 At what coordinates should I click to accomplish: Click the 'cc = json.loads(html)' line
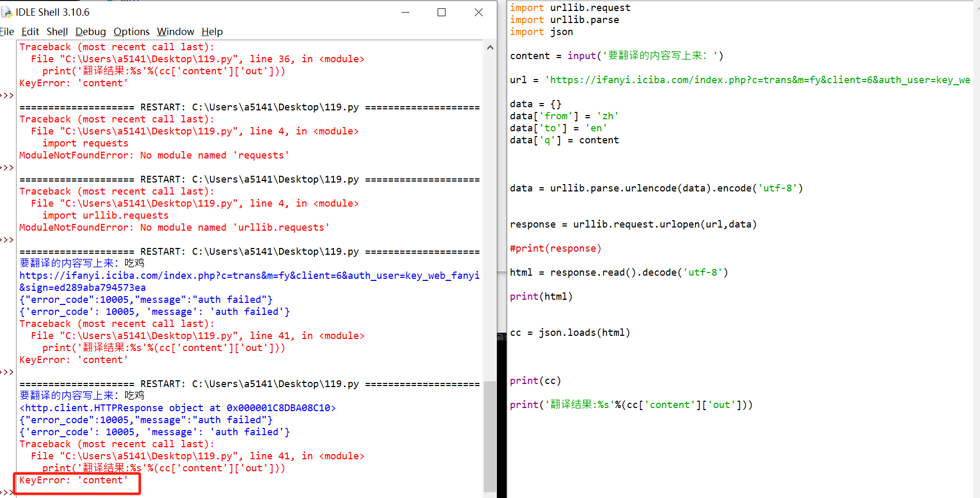[570, 333]
